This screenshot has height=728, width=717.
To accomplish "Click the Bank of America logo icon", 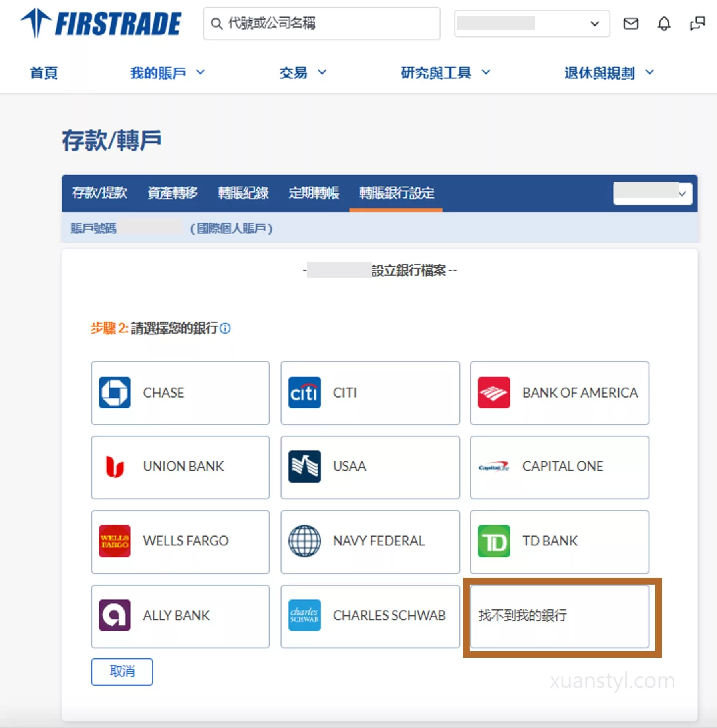I will click(494, 393).
